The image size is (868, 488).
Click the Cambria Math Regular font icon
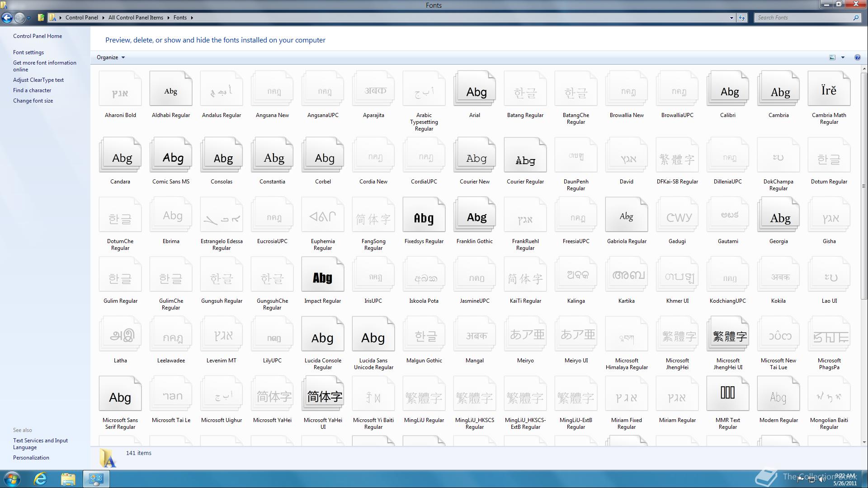[x=829, y=89]
